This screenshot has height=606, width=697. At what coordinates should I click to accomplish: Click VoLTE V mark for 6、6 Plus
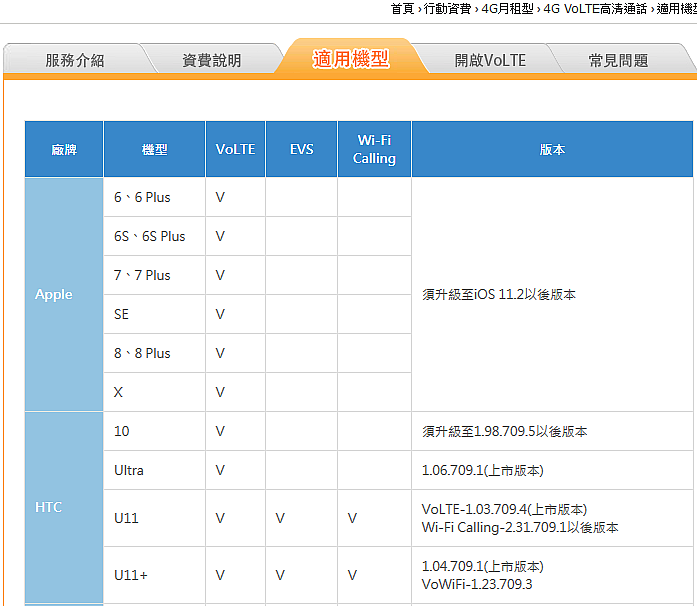(220, 197)
